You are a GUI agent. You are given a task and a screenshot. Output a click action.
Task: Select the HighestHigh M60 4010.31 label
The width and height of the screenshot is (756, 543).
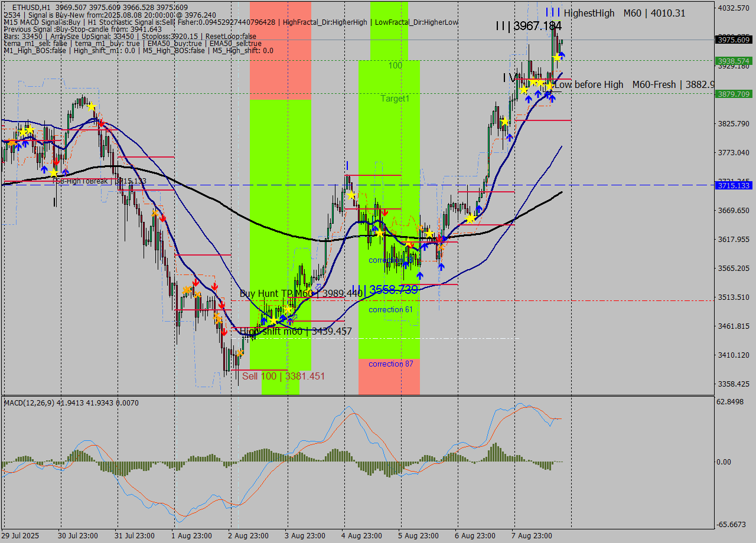tap(625, 13)
